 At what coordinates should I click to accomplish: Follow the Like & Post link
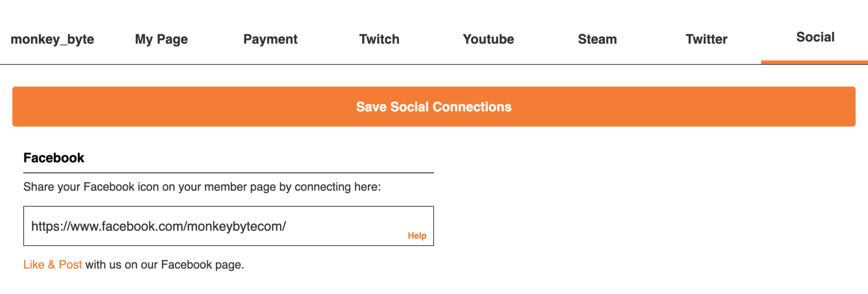(53, 265)
